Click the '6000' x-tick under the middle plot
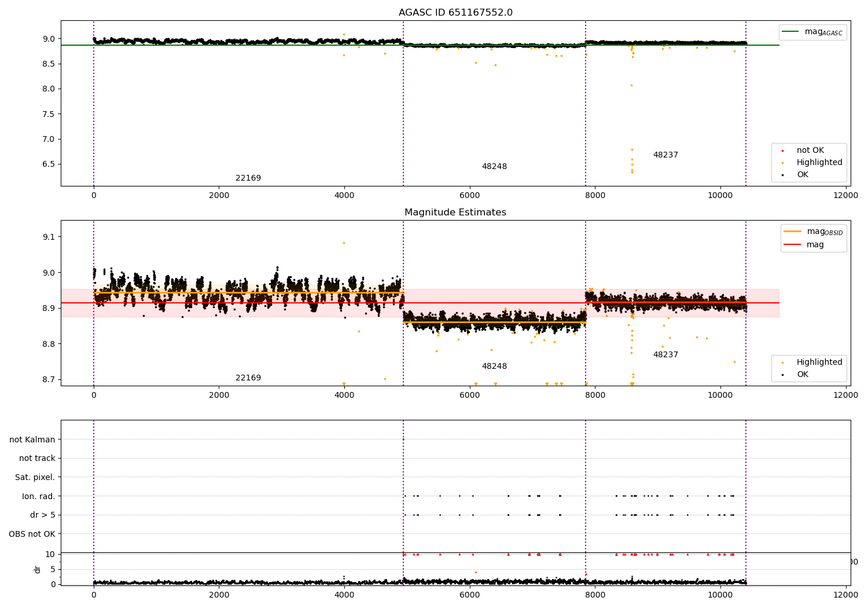 [x=469, y=395]
